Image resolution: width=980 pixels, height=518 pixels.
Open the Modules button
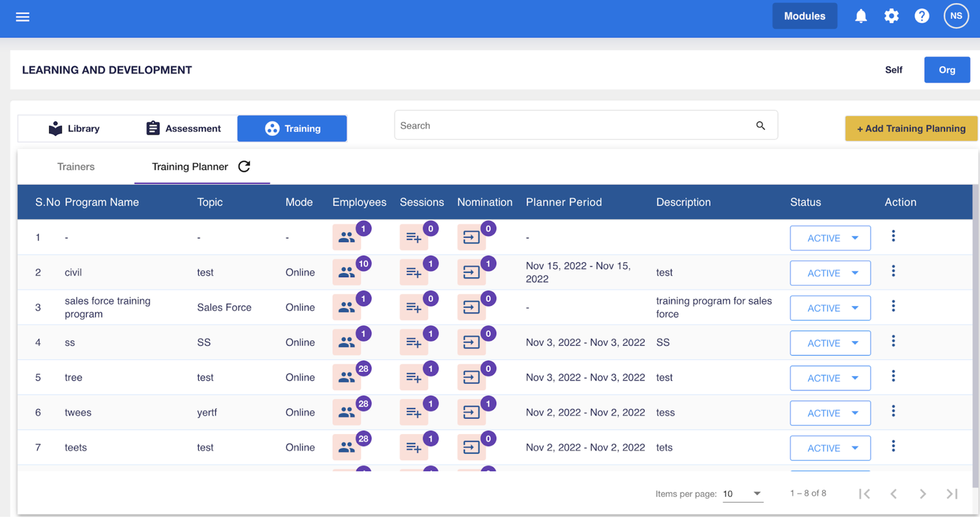[x=804, y=17]
